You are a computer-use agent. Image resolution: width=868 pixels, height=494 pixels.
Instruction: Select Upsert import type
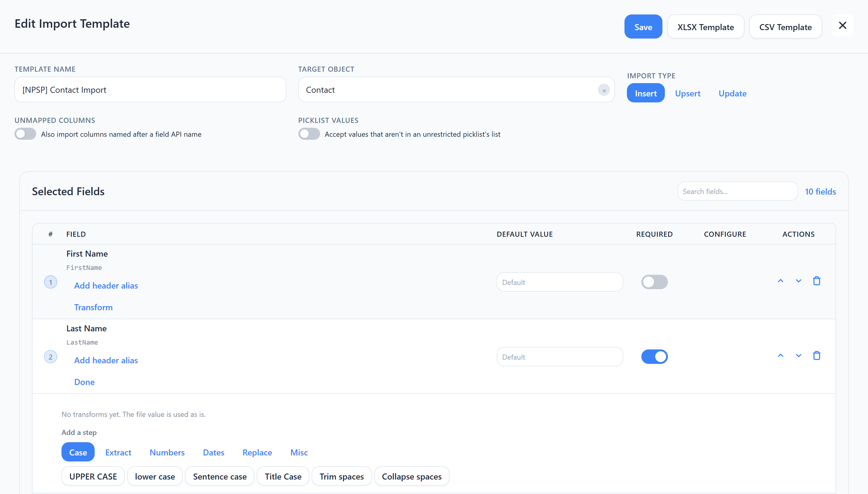[687, 93]
